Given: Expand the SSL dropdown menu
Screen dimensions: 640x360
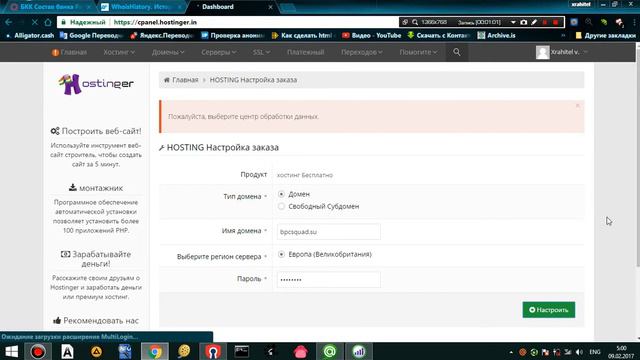Looking at the screenshot, I should 261,52.
